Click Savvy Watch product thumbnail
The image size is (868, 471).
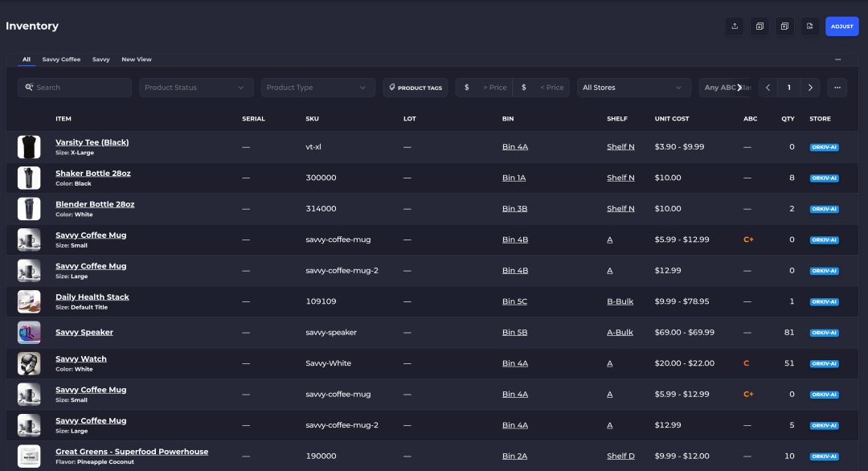click(29, 363)
